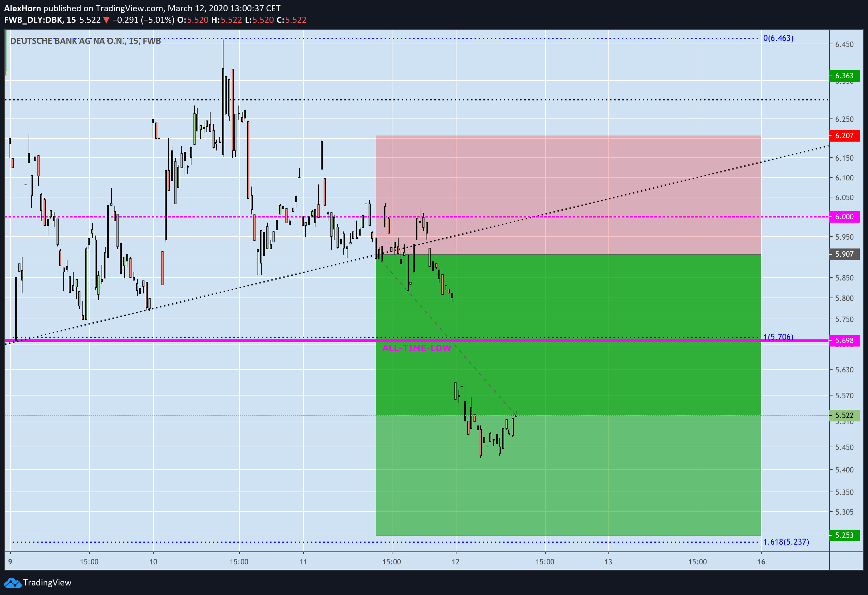Click the date label 12 on time axis

455,561
